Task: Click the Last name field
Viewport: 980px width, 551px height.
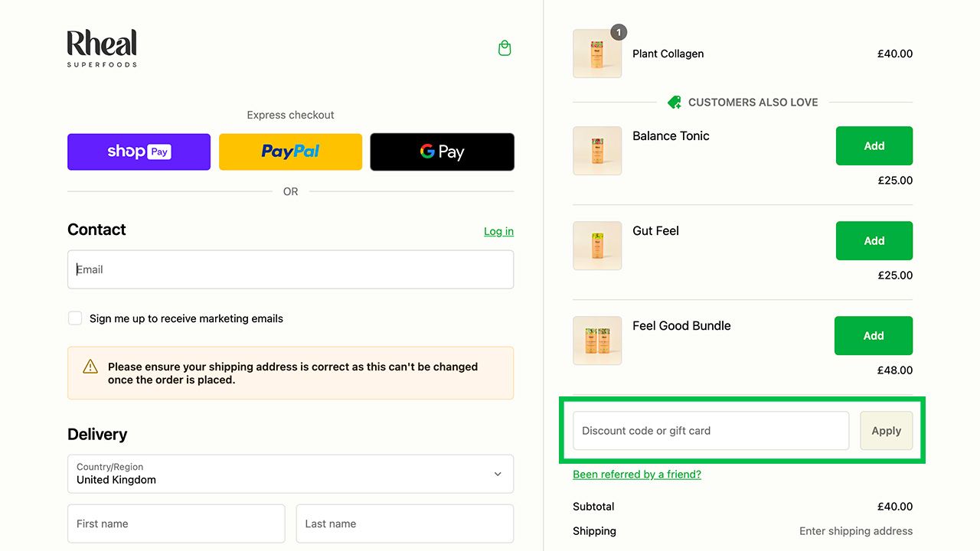Action: pos(404,523)
